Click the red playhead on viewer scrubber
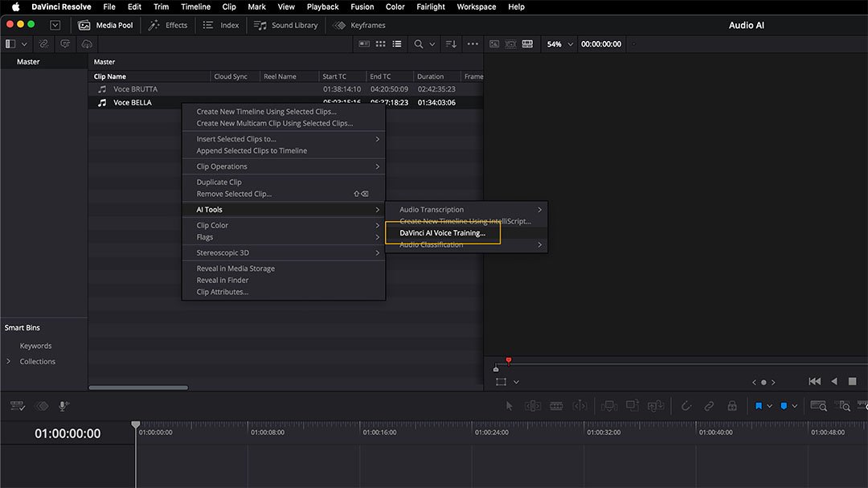The image size is (868, 488). pos(508,361)
